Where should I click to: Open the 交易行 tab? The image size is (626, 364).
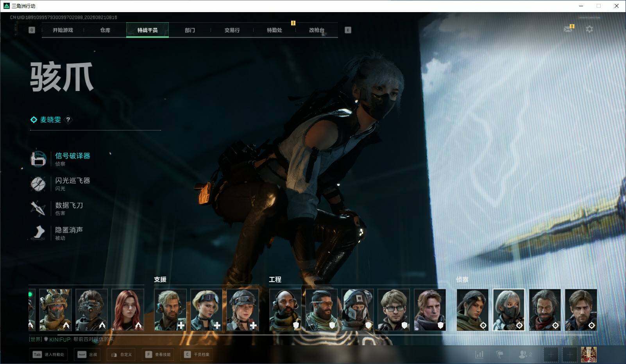pos(232,30)
